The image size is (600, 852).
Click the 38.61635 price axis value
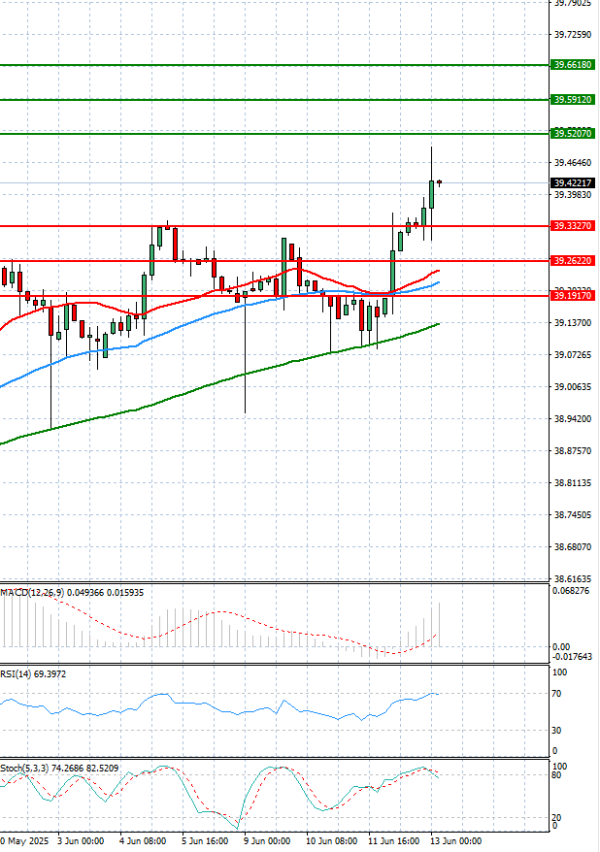[x=573, y=579]
